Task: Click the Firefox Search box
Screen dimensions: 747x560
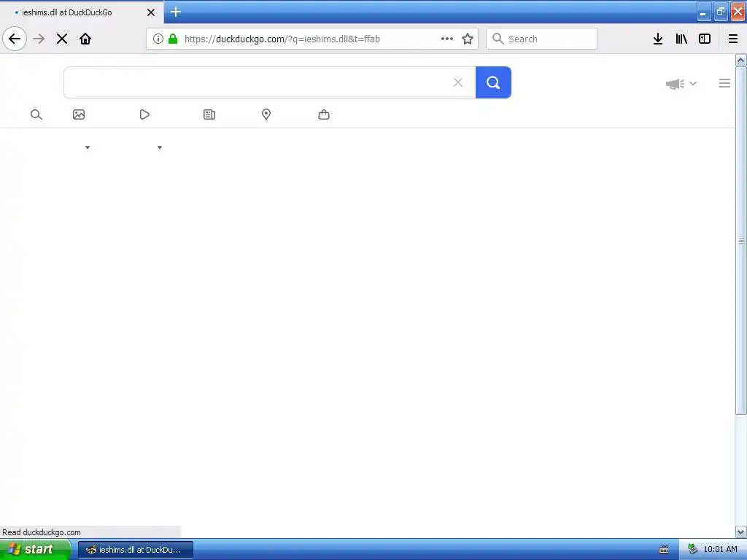Action: (x=541, y=39)
